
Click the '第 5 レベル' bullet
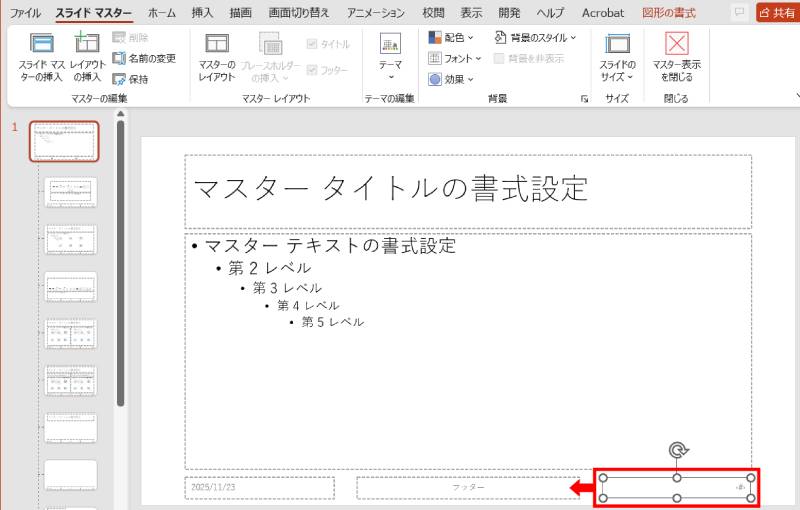pyautogui.click(x=333, y=322)
